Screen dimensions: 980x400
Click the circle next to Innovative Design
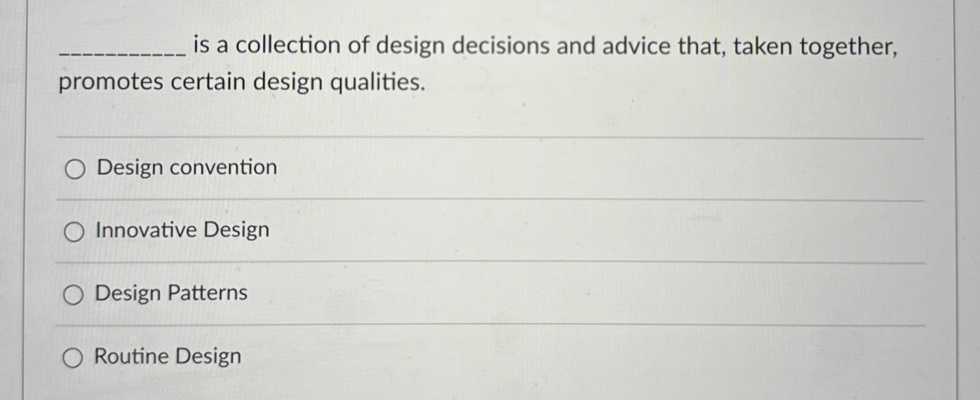74,230
